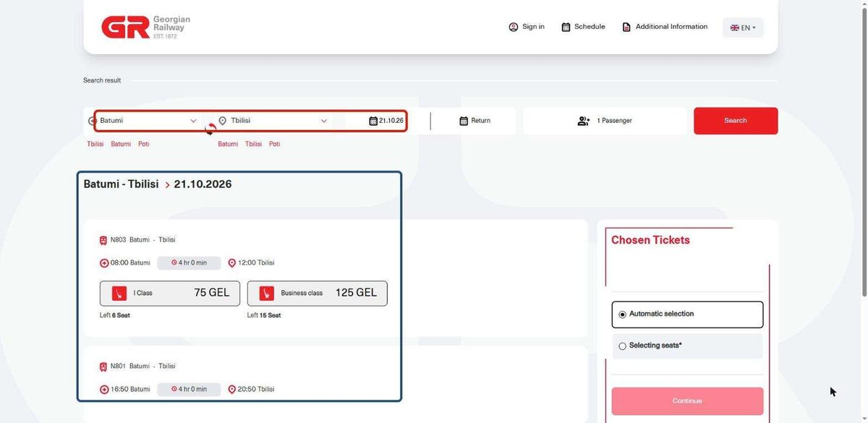Click the Return date field
Image resolution: width=868 pixels, height=423 pixels.
(475, 121)
